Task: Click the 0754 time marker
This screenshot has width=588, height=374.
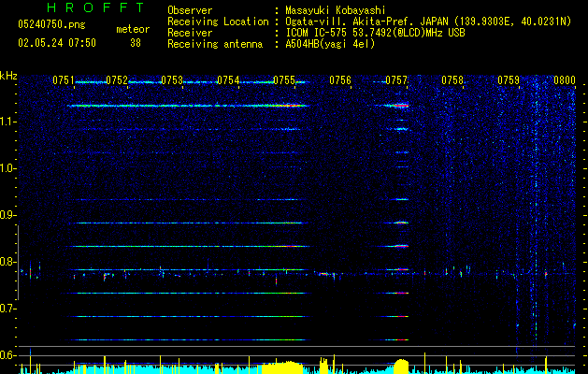Action: pos(228,80)
